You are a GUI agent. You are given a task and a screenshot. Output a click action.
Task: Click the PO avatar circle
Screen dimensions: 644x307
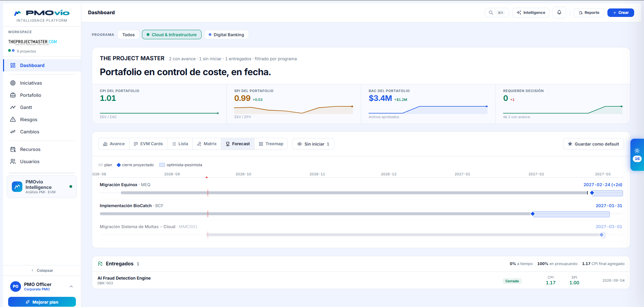(16, 286)
